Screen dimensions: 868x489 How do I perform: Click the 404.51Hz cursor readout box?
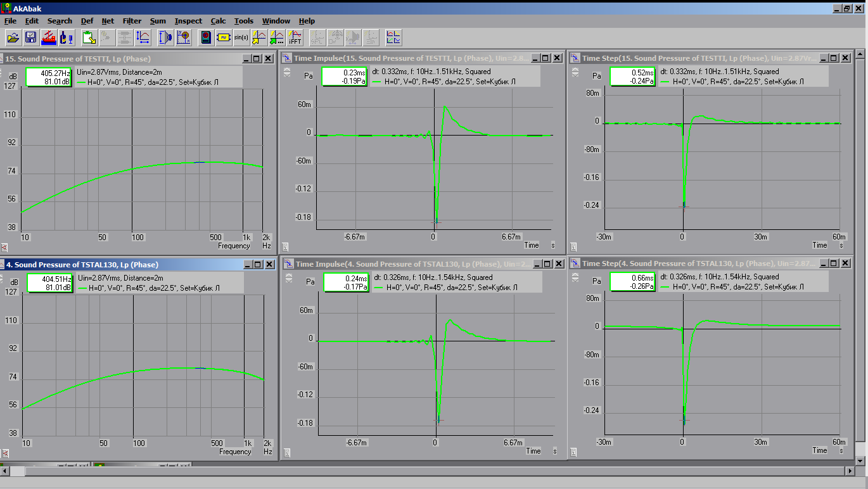pos(49,283)
